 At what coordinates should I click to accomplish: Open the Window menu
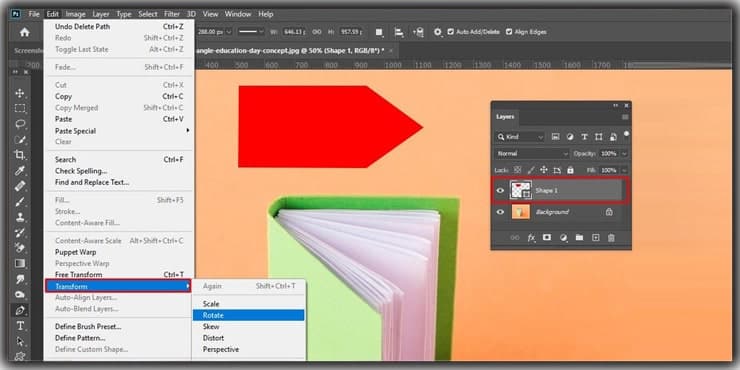click(x=238, y=14)
